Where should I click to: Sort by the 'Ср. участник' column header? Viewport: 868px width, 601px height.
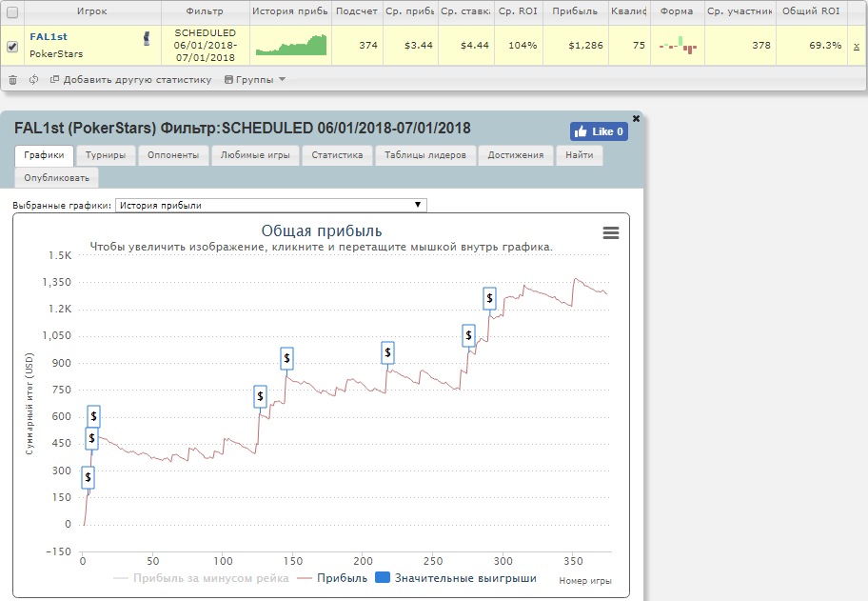point(740,11)
